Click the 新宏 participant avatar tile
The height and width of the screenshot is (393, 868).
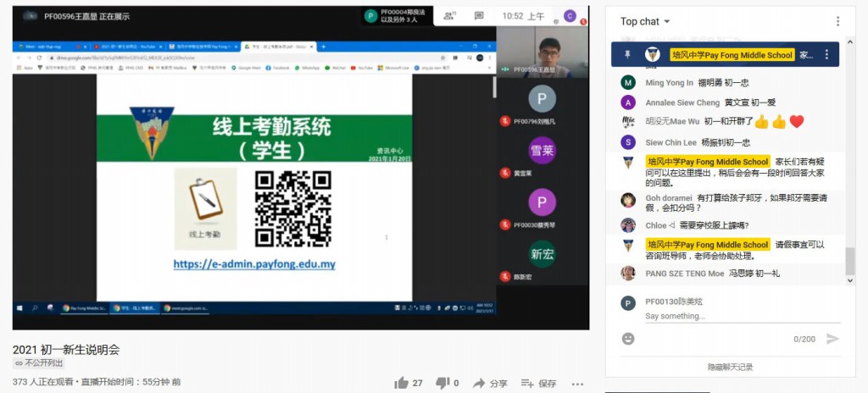tap(542, 254)
